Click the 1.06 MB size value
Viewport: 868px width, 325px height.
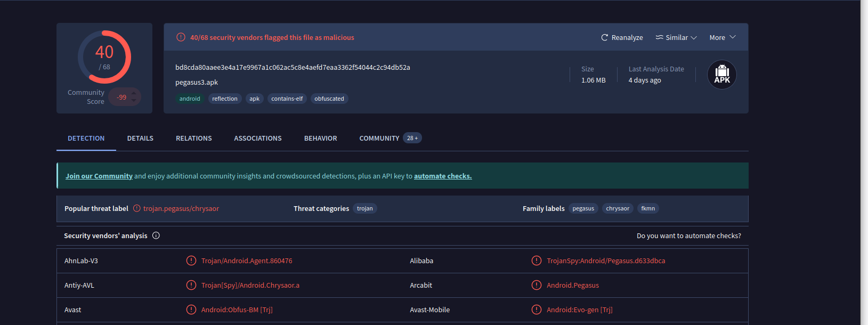click(x=594, y=80)
